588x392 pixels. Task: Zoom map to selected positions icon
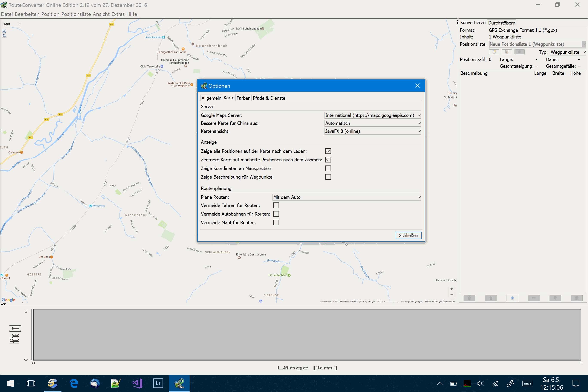4,31
